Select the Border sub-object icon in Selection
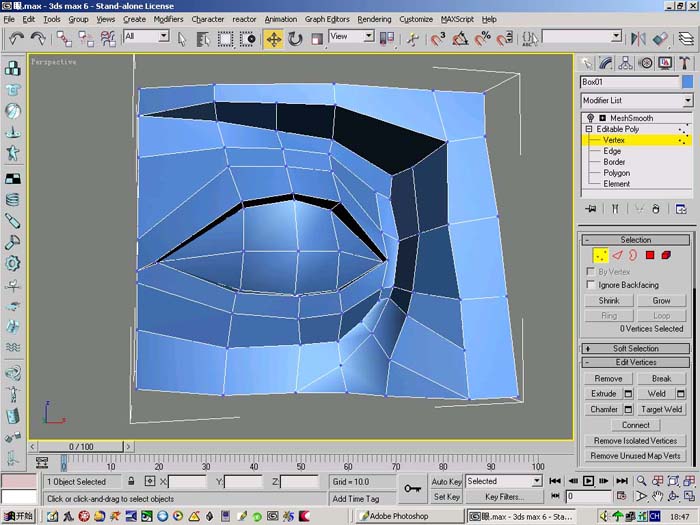 coord(633,255)
